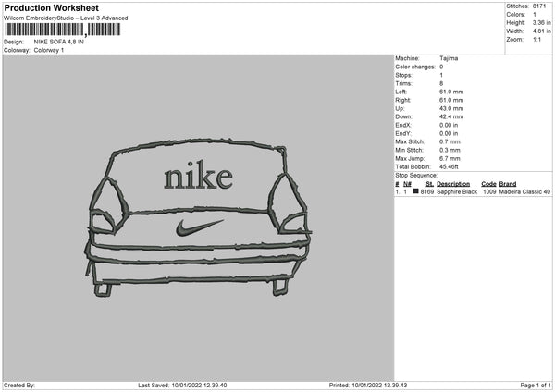555x392 pixels.
Task: Click the Trims value 8
Action: coord(441,83)
